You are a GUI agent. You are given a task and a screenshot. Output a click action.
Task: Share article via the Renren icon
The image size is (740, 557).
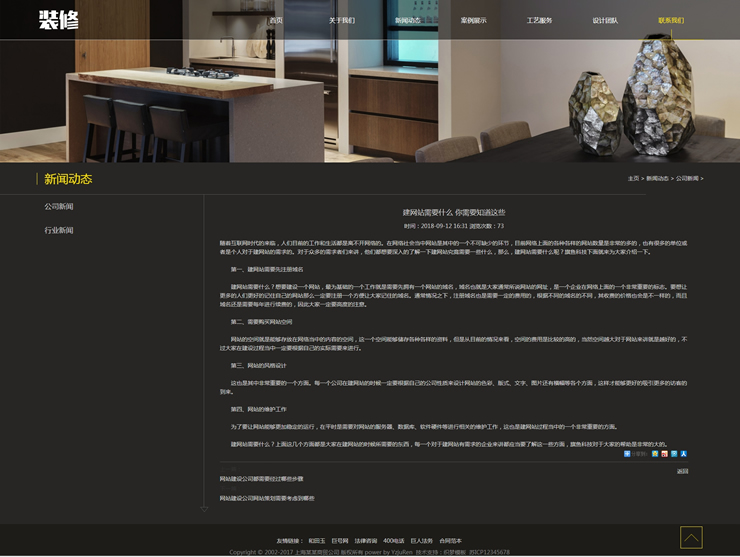[683, 454]
